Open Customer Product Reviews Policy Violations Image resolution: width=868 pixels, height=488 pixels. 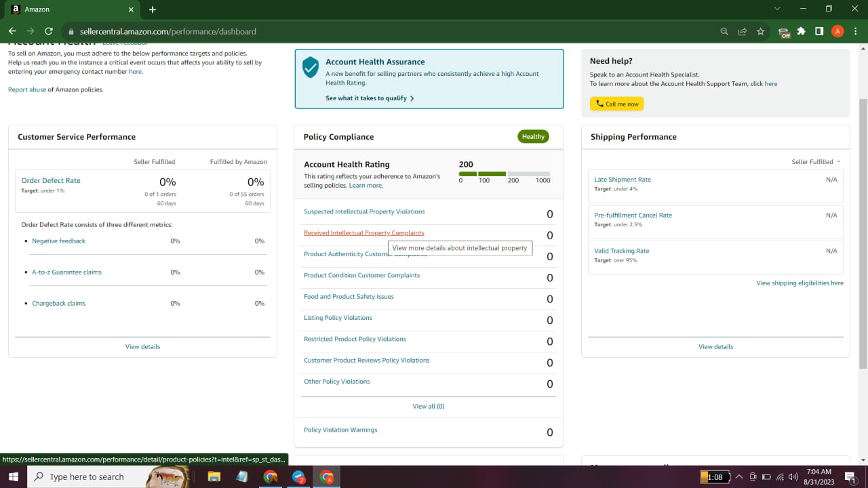coord(367,361)
